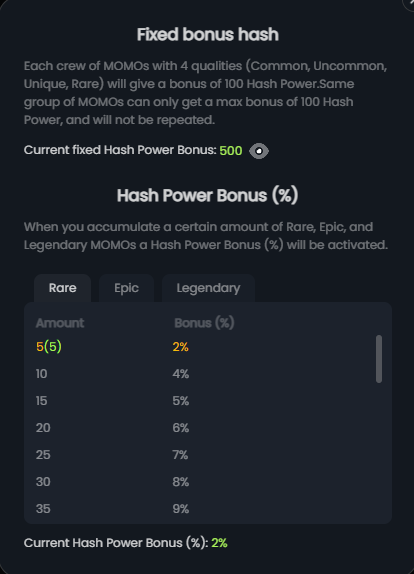Select the row with amount 30
The image size is (414, 574).
[x=203, y=482]
